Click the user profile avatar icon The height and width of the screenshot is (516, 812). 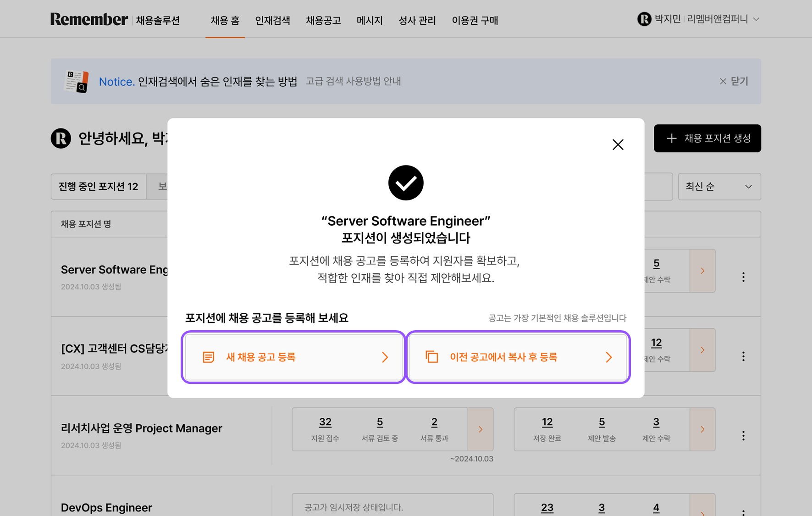[x=644, y=19]
